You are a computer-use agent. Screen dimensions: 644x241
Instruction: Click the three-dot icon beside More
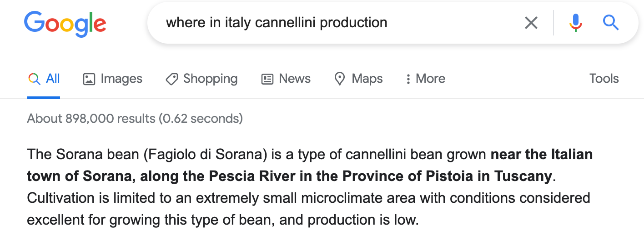point(408,79)
